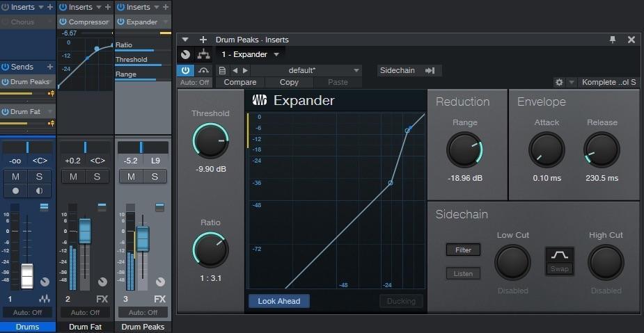Image resolution: width=644 pixels, height=333 pixels.
Task: Solo the Drum Peaks channel
Action: pos(155,177)
